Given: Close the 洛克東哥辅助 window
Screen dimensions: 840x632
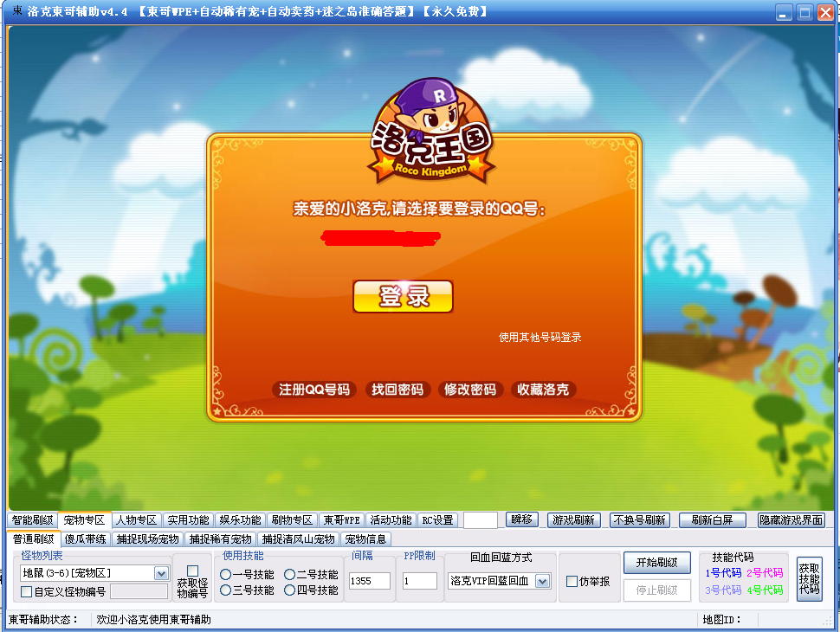Looking at the screenshot, I should coord(825,12).
